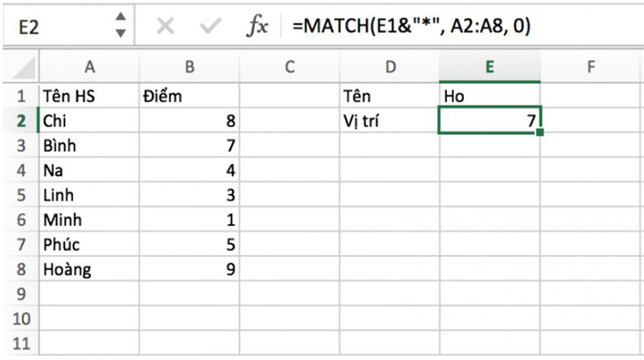
Task: Select column A header
Action: [x=89, y=67]
